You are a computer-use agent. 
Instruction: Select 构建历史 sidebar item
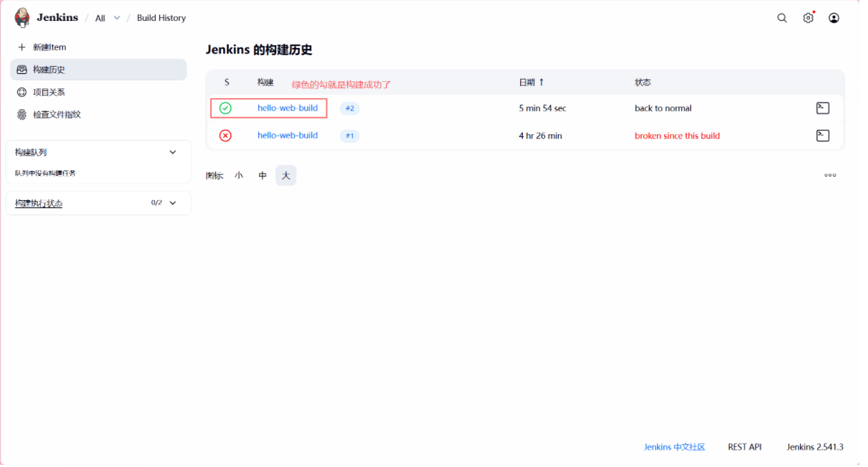[98, 70]
